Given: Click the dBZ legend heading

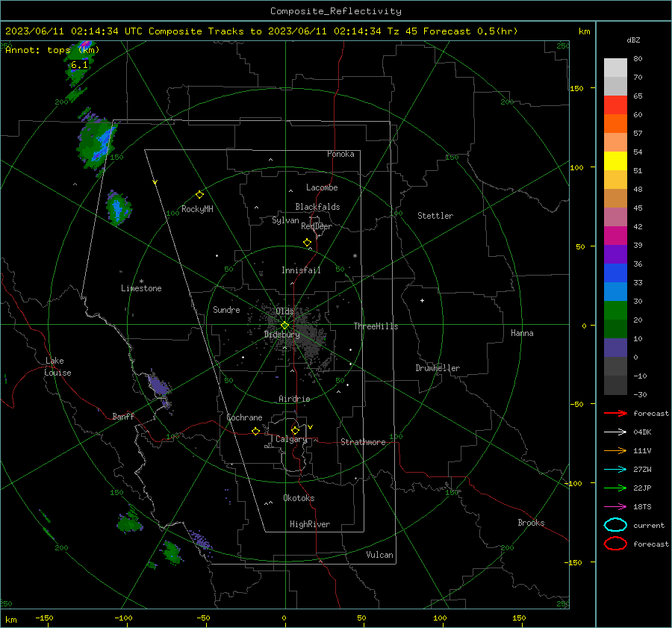Looking at the screenshot, I should [x=633, y=40].
